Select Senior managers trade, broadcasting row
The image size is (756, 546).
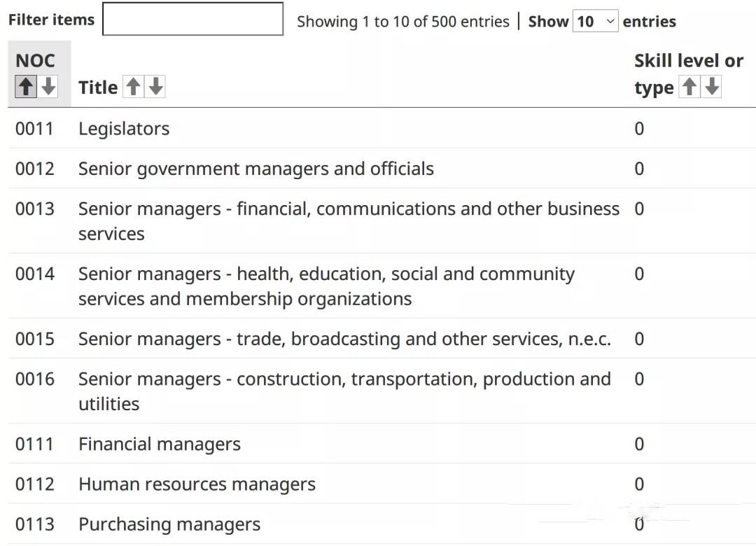[x=382, y=339]
